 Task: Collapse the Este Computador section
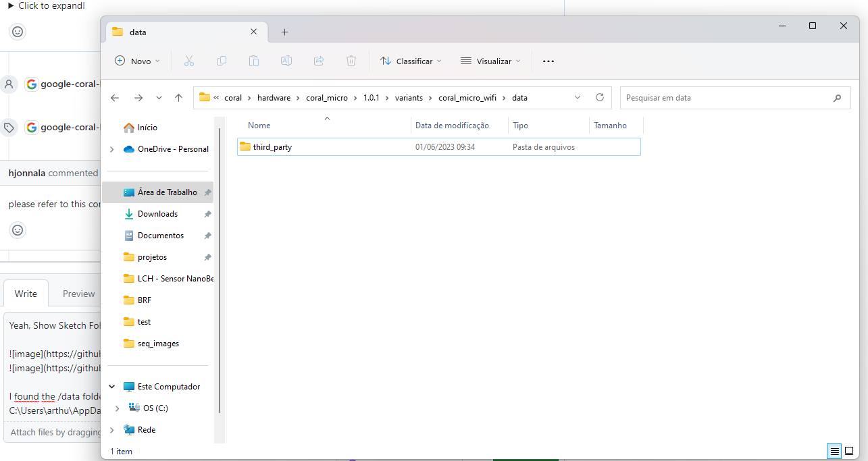112,386
